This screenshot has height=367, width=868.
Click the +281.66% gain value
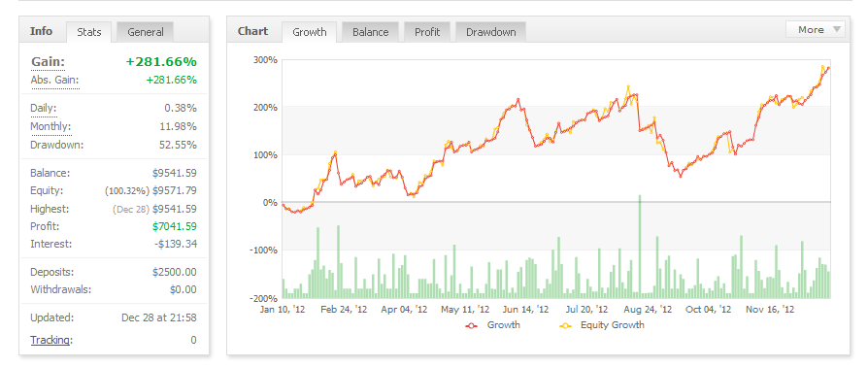161,61
